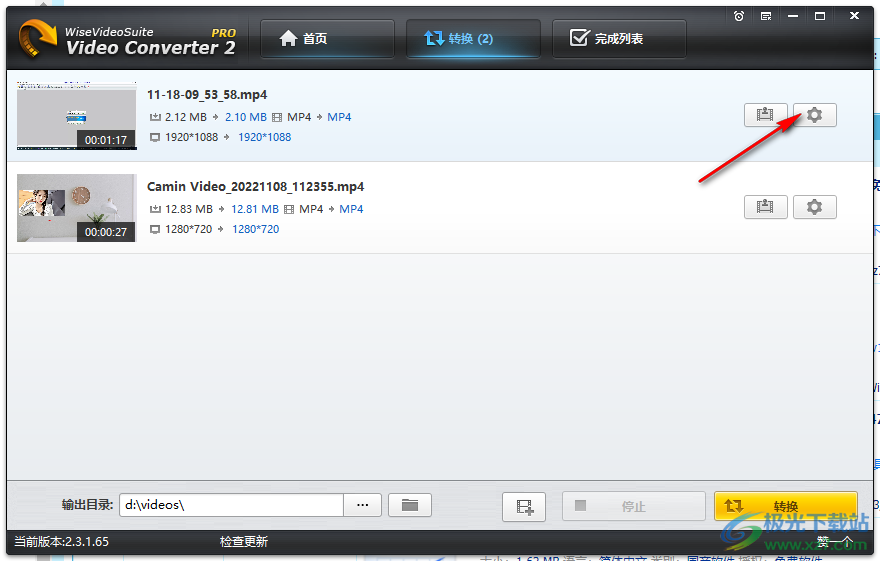The width and height of the screenshot is (880, 561).
Task: Browse for output directory with ... button
Action: click(x=363, y=505)
